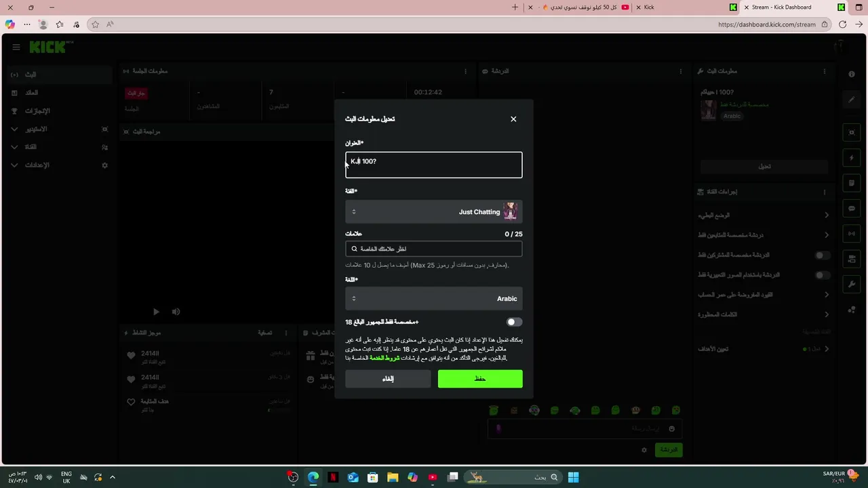Viewport: 868px width, 488px height.
Task: Open the revenue sidebar item
Action: coord(58,93)
